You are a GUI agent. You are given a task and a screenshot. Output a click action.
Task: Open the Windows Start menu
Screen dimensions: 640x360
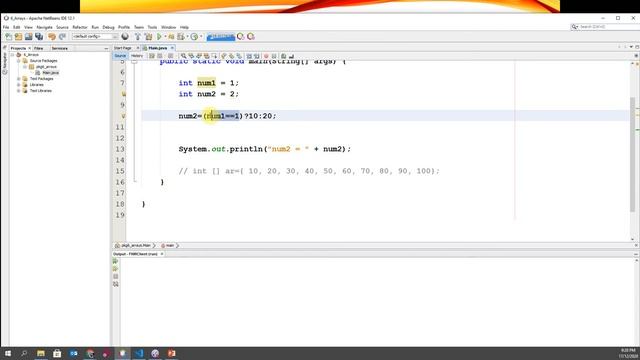pyautogui.click(x=8, y=353)
